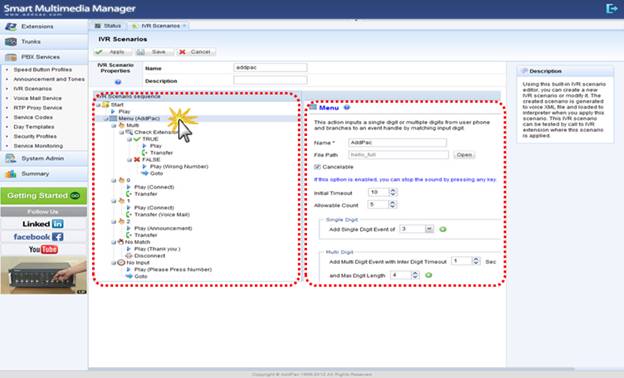Click the Max Digit Length spinner arrows

pos(415,275)
